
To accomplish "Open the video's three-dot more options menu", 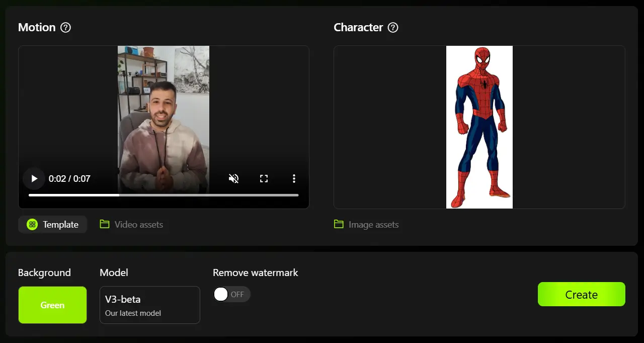I will 294,178.
